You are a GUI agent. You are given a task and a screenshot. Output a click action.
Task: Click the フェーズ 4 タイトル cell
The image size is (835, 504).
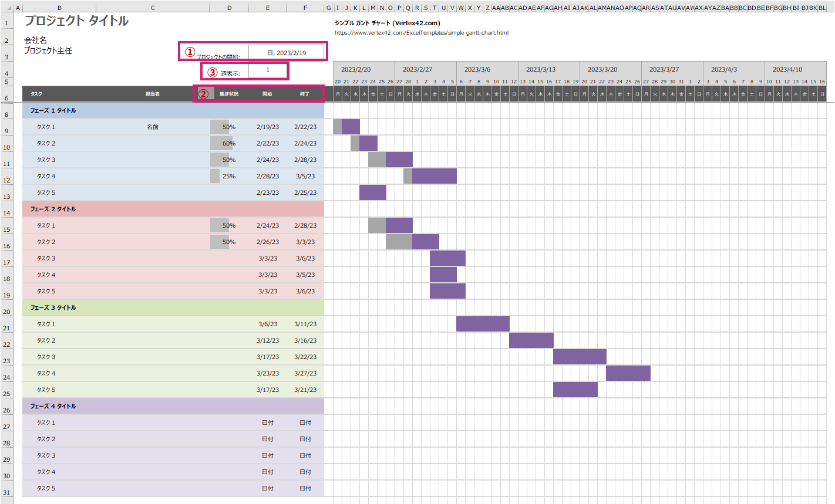tap(53, 406)
